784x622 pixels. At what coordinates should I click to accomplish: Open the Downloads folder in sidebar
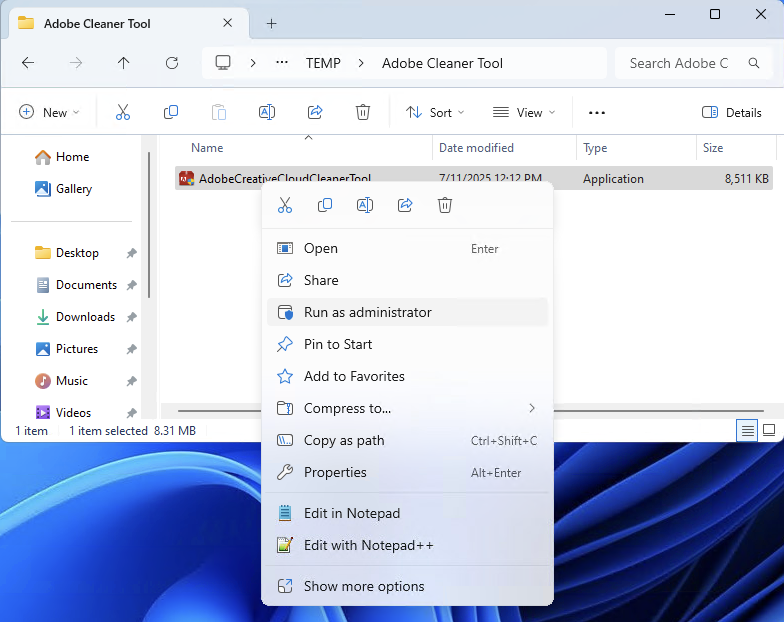pos(85,317)
